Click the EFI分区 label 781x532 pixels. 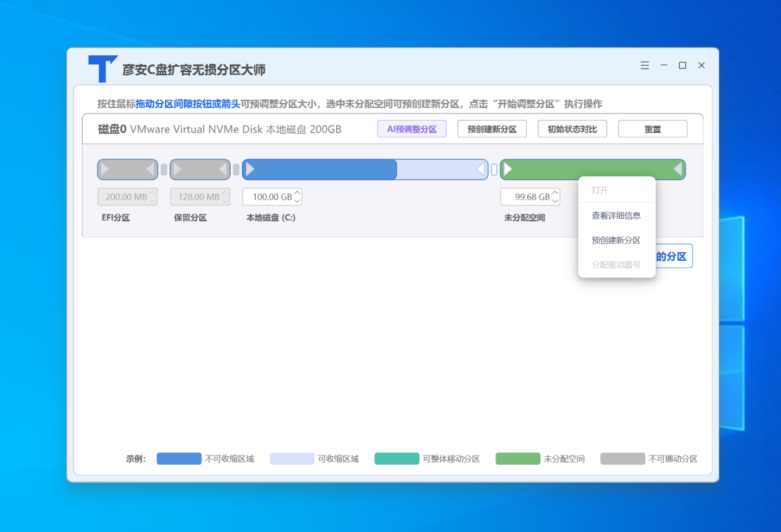[x=116, y=218]
